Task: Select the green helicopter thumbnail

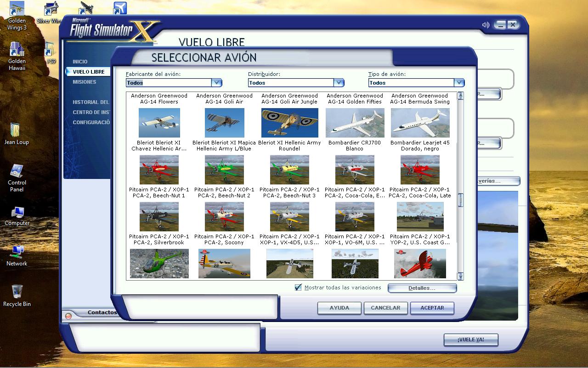Action: pos(159,264)
